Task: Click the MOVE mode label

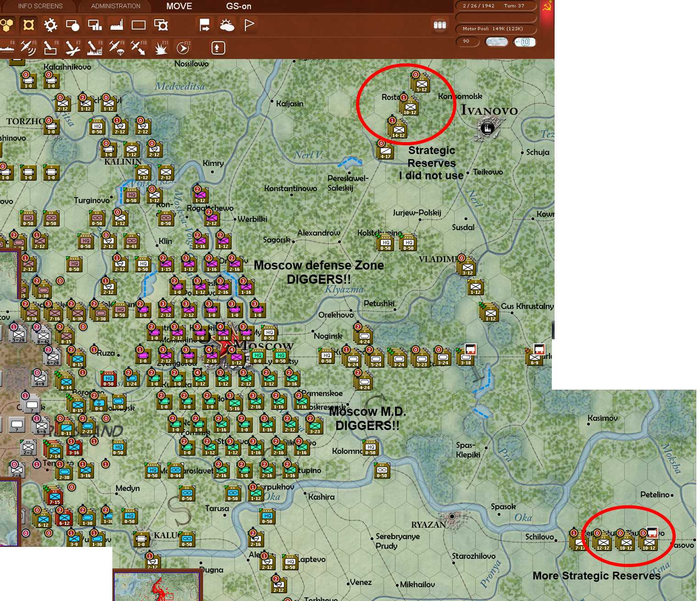Action: point(179,6)
